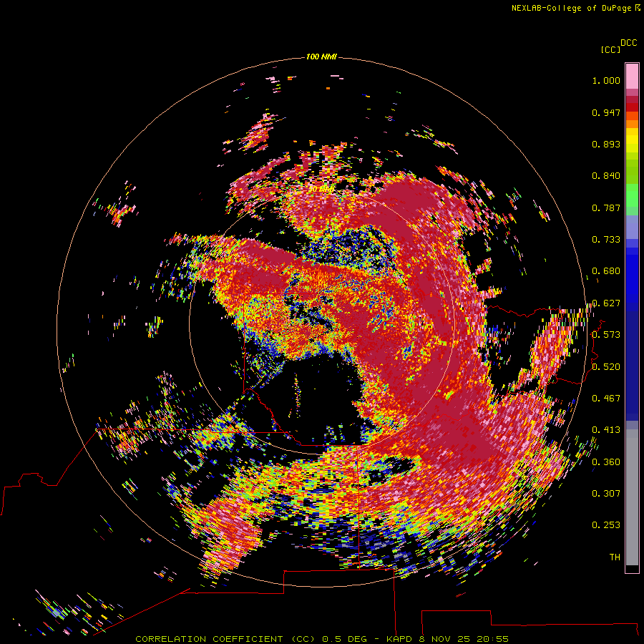
Task: Click the 0.360 legend value
Action: (x=606, y=462)
